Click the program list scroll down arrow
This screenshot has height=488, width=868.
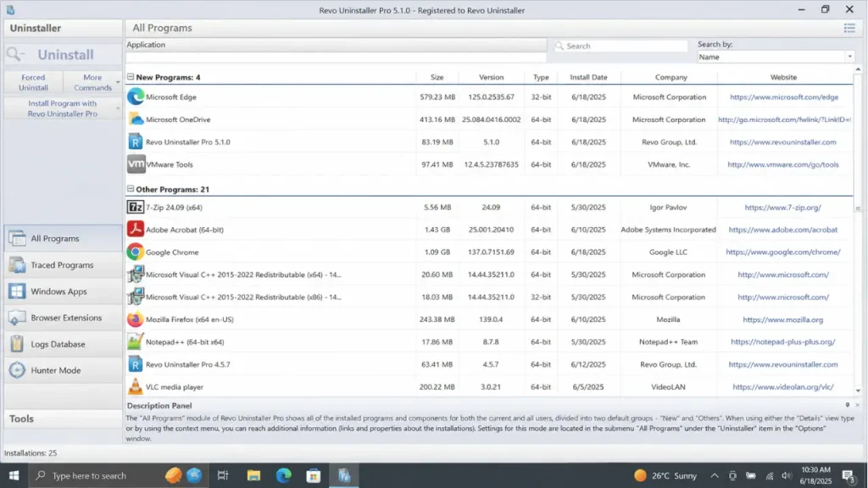click(858, 391)
